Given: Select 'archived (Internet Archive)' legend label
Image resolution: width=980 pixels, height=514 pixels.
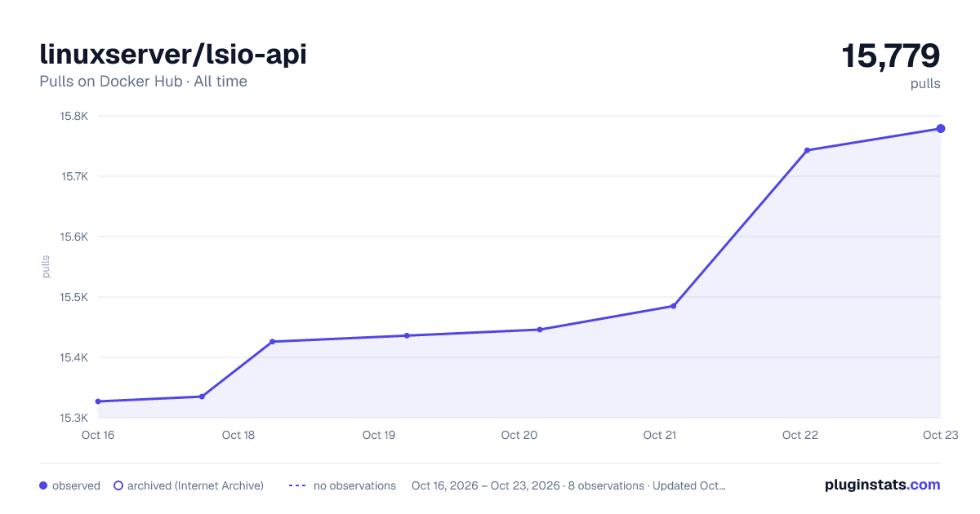Looking at the screenshot, I should pyautogui.click(x=195, y=485).
